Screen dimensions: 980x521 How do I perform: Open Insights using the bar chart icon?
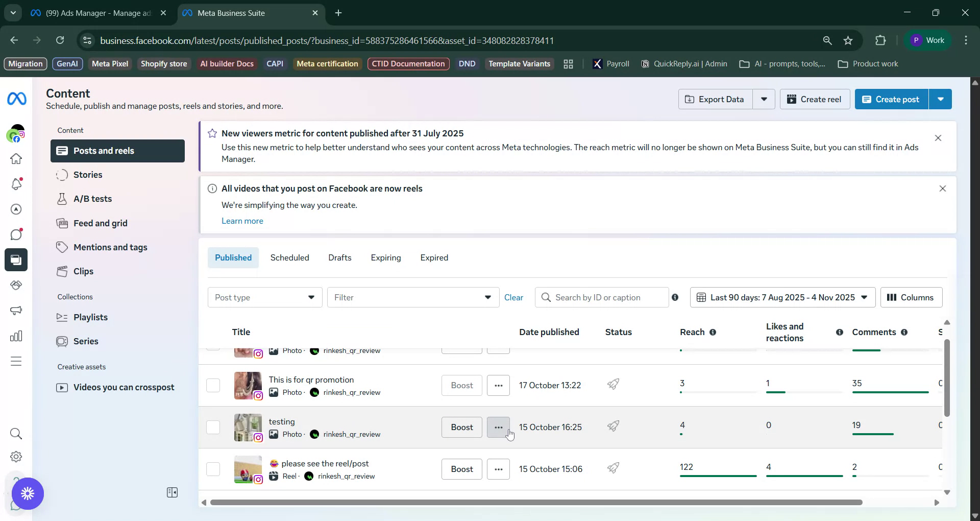(x=16, y=336)
